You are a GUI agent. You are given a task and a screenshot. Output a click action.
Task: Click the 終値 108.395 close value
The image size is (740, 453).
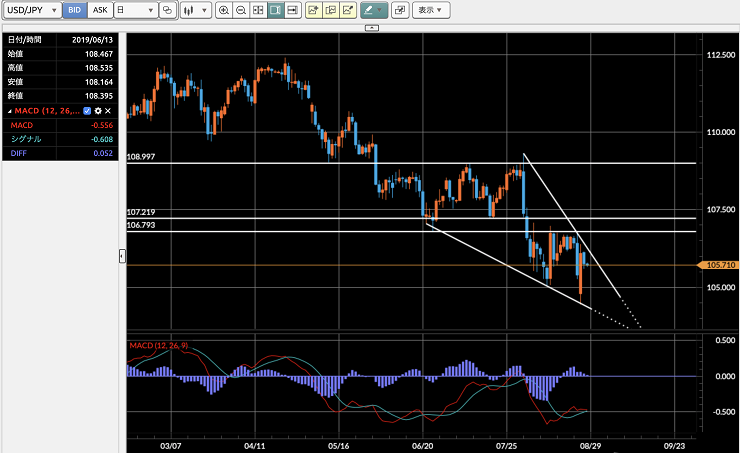click(x=99, y=96)
